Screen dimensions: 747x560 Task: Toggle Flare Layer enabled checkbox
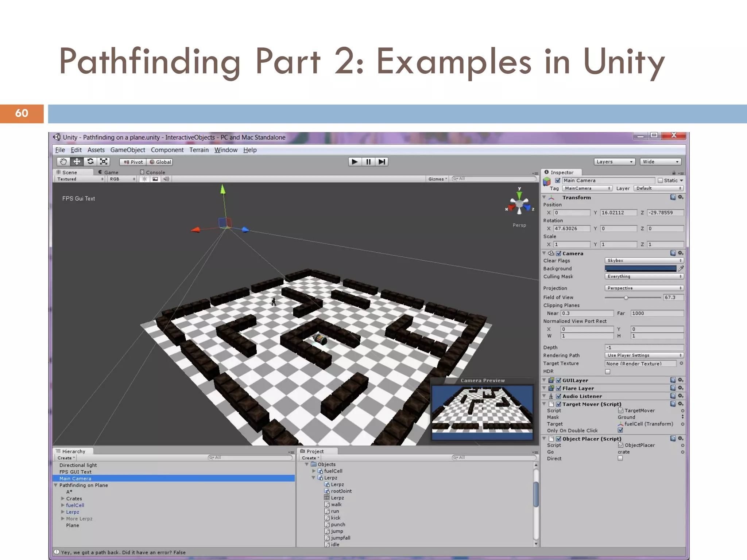(558, 388)
